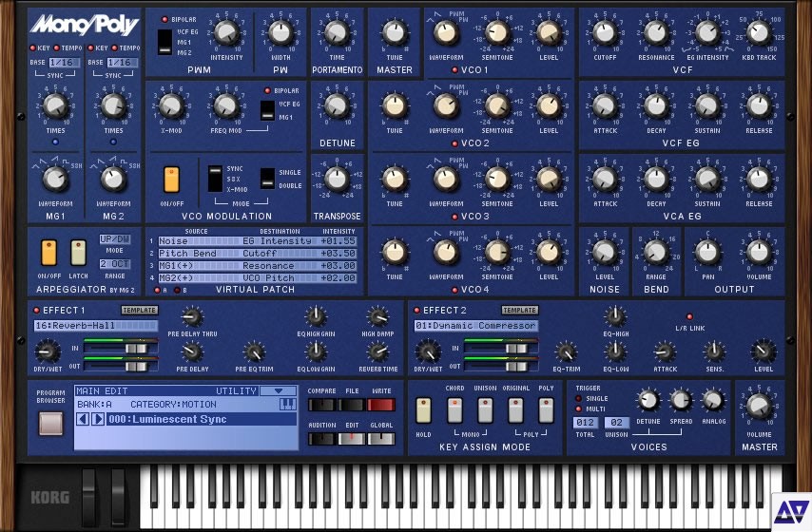Viewport: 812px width, 532px height.
Task: Click the VCA EG Release knob
Action: (x=759, y=179)
